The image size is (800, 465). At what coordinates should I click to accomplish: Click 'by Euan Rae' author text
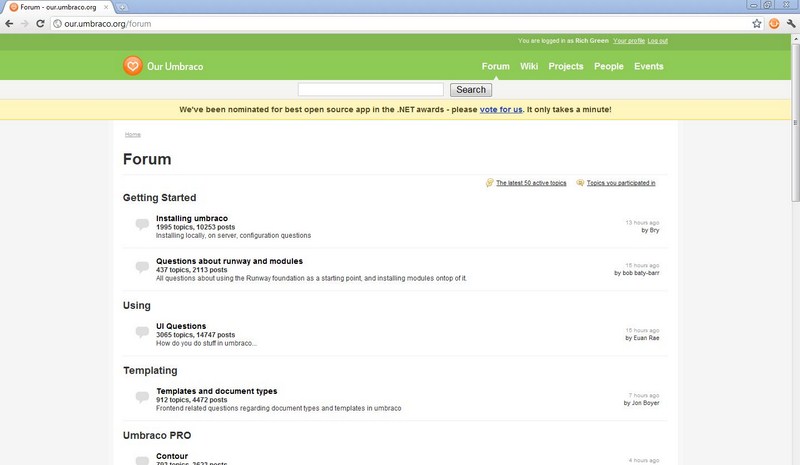coord(642,338)
